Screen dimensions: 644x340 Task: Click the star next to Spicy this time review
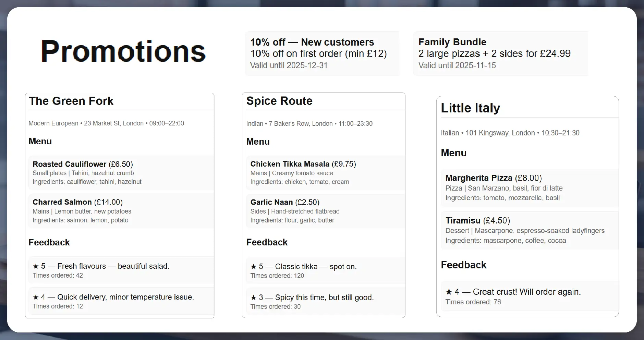tap(254, 297)
